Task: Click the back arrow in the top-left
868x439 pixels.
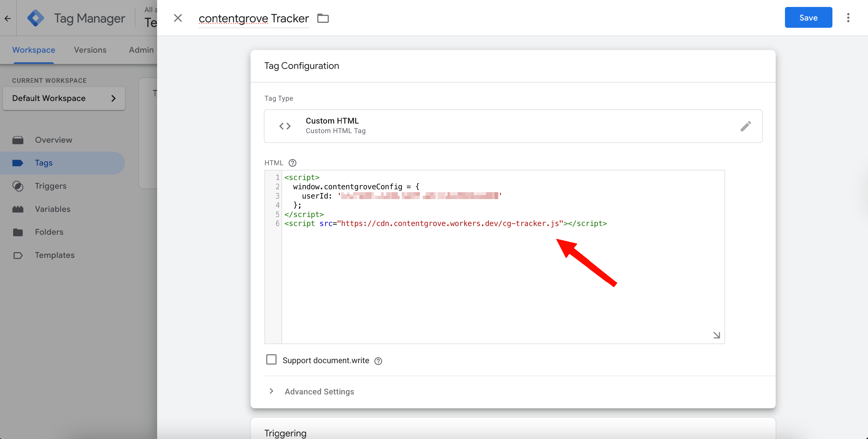Action: pos(8,18)
